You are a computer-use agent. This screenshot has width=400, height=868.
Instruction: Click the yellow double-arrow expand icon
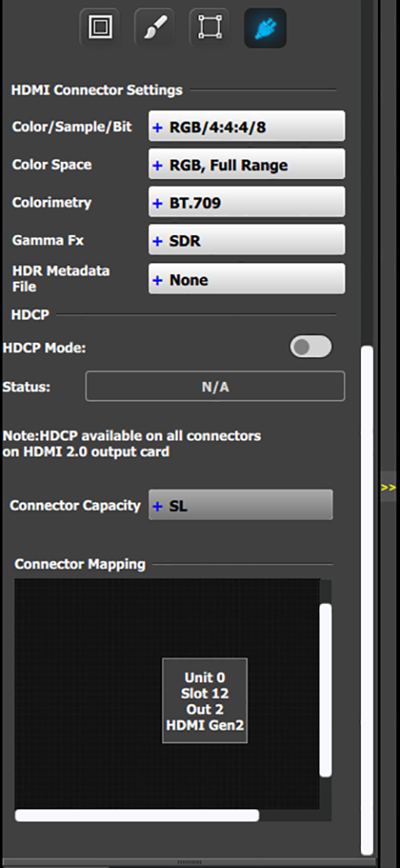(388, 487)
